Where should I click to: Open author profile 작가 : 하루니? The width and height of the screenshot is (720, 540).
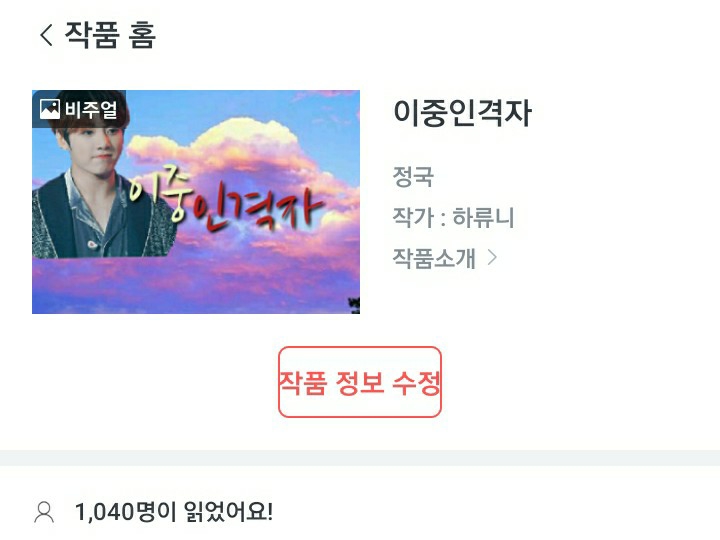(x=453, y=217)
